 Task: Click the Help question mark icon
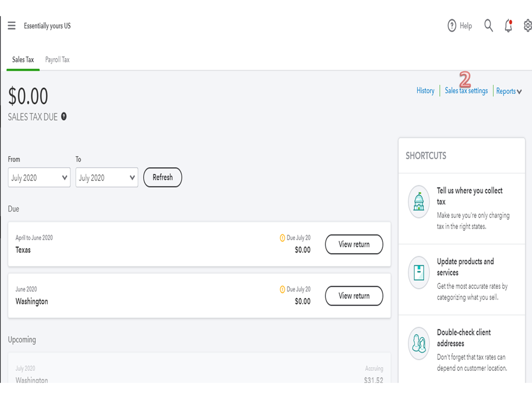(x=452, y=26)
